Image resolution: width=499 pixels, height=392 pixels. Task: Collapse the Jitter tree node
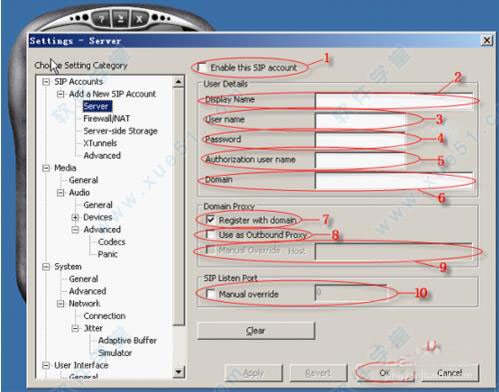click(x=75, y=328)
